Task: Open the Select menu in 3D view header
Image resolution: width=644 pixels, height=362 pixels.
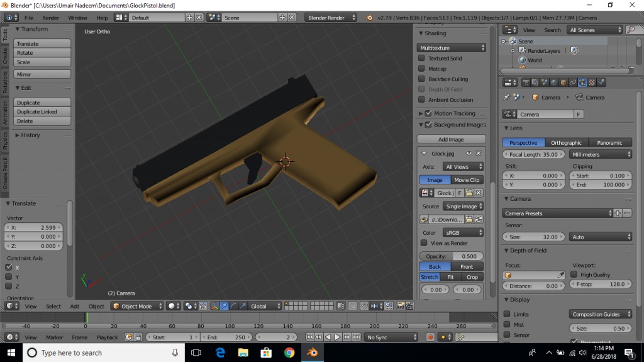Action: (x=53, y=306)
